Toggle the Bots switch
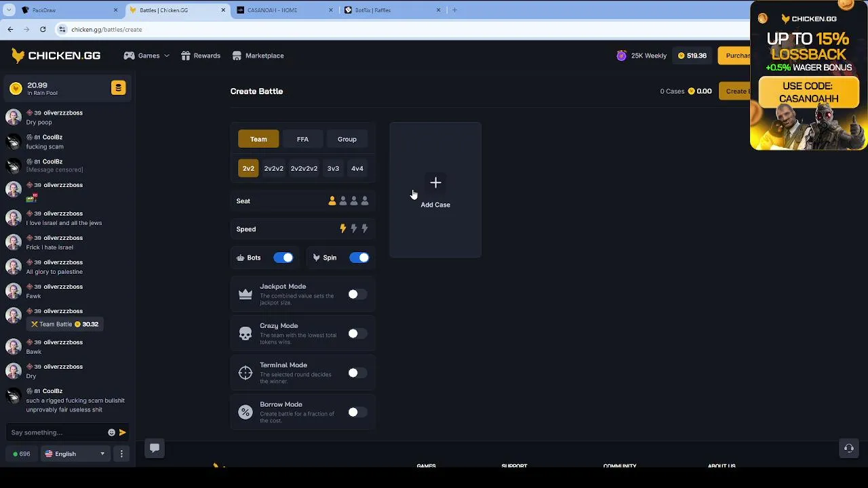The height and width of the screenshot is (488, 868). coord(283,258)
